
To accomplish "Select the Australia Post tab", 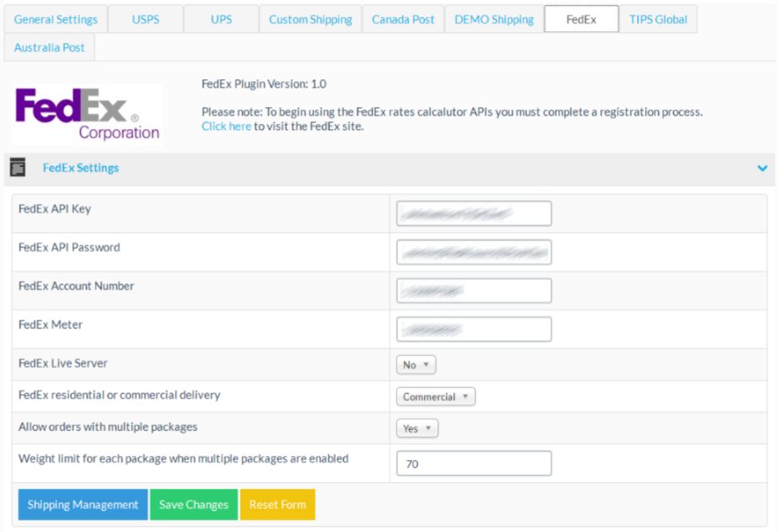I will pos(50,47).
